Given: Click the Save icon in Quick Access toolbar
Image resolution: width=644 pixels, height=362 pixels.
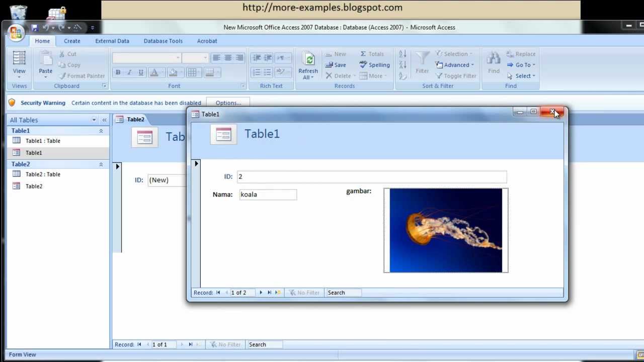Looking at the screenshot, I should (x=34, y=28).
